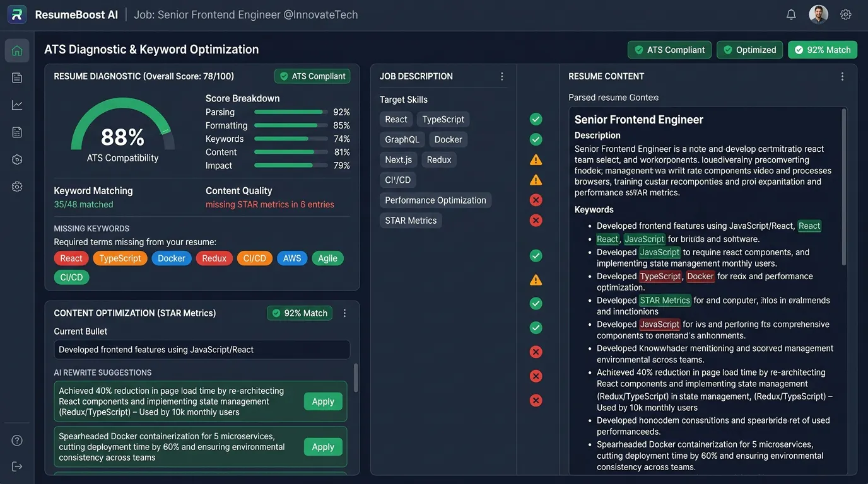Click the Impact score progress bar

[290, 165]
